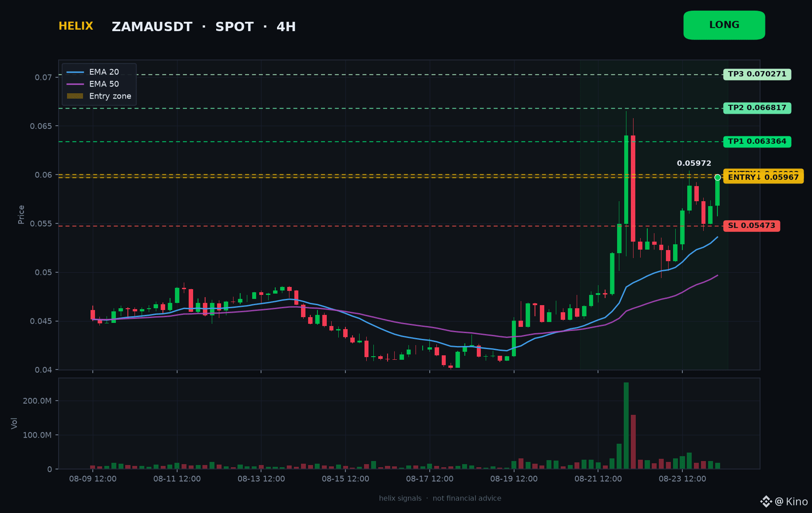Click the 08-21 12:00 date label
Screen dimensions: 812x513
tap(598, 479)
